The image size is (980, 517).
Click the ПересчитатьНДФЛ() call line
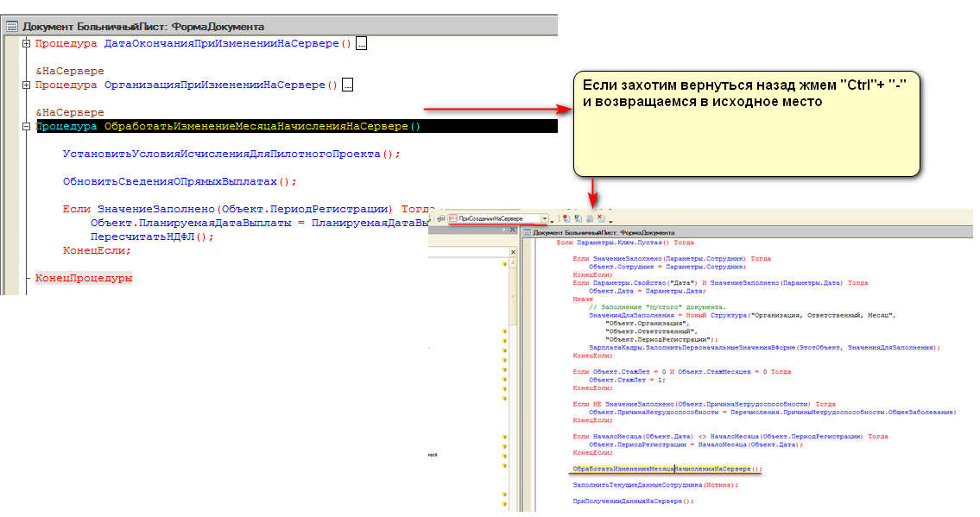[x=150, y=236]
